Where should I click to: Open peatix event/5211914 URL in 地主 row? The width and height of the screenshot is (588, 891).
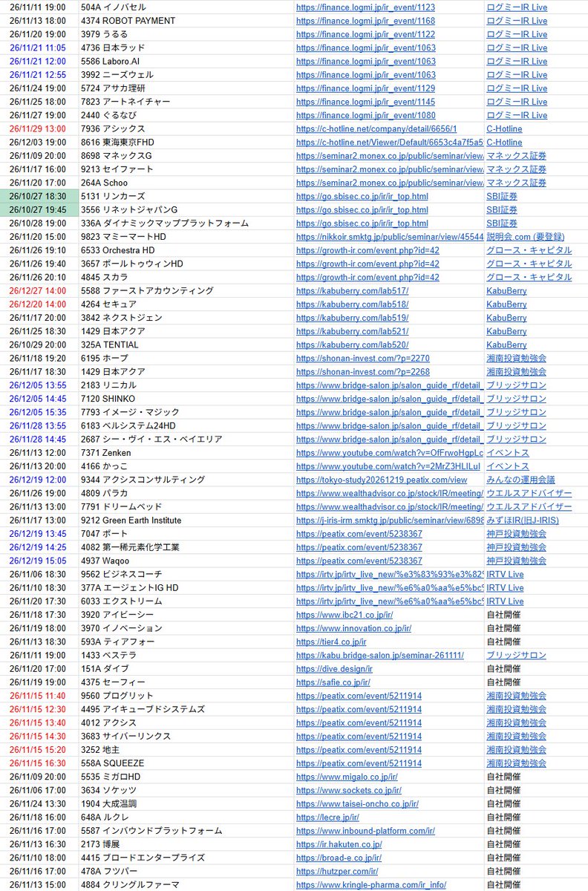click(359, 750)
